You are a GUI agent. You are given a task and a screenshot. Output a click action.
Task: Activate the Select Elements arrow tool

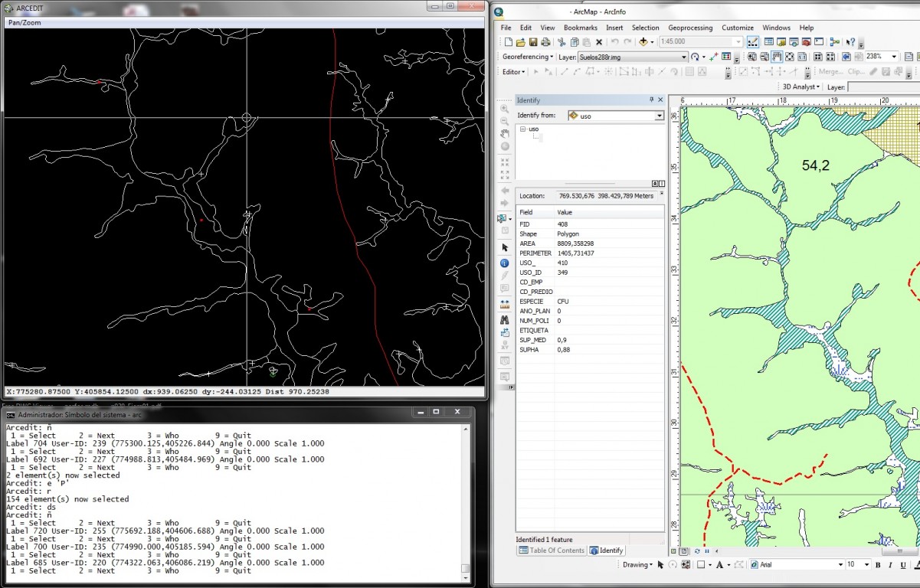pyautogui.click(x=505, y=247)
